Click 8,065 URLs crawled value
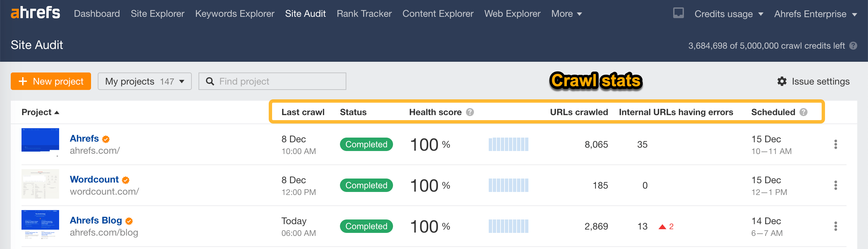 [596, 145]
